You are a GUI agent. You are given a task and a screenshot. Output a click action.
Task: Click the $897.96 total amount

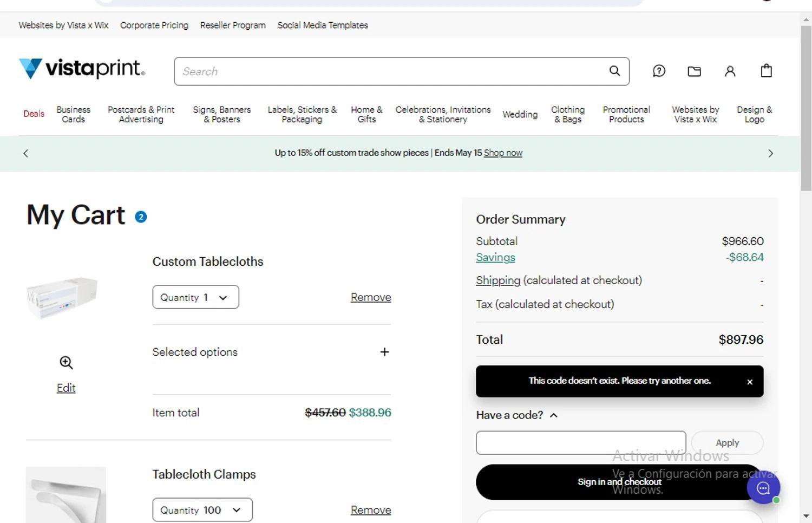[741, 339]
